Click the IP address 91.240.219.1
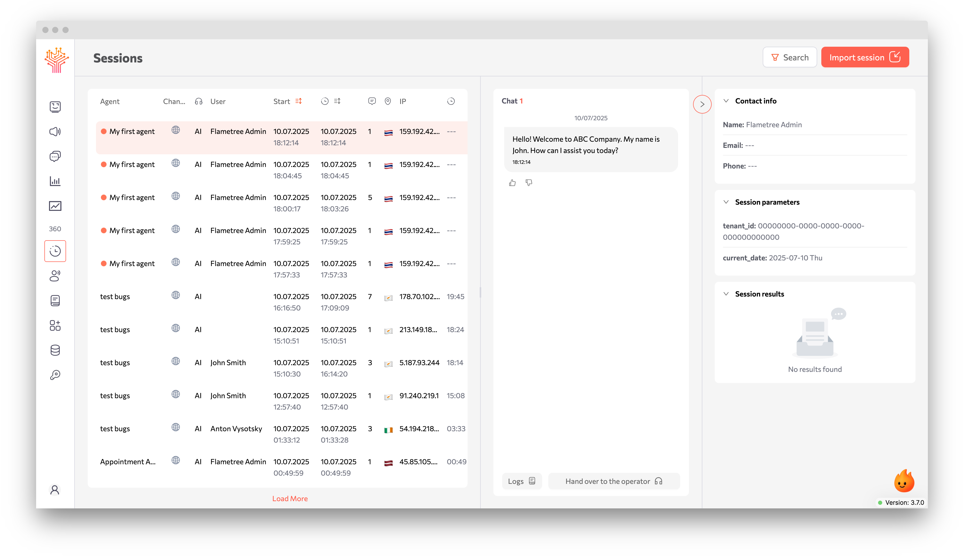Image resolution: width=964 pixels, height=560 pixels. click(419, 396)
